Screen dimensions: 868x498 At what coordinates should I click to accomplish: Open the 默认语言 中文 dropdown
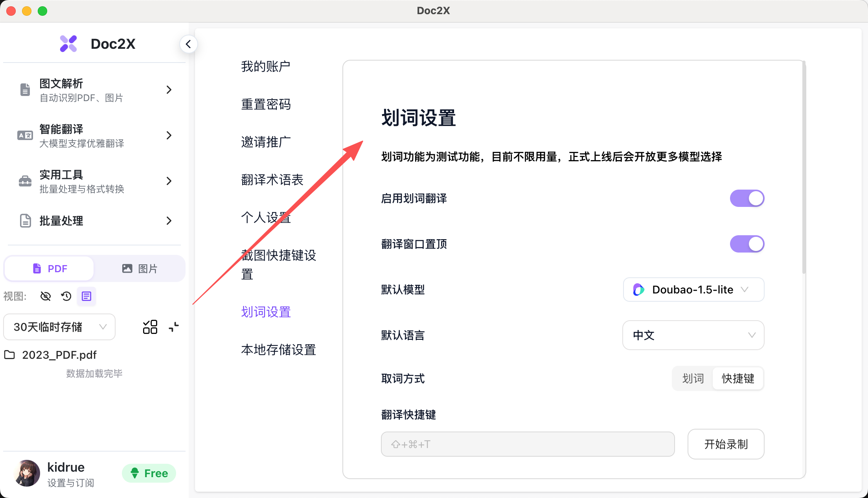click(693, 335)
